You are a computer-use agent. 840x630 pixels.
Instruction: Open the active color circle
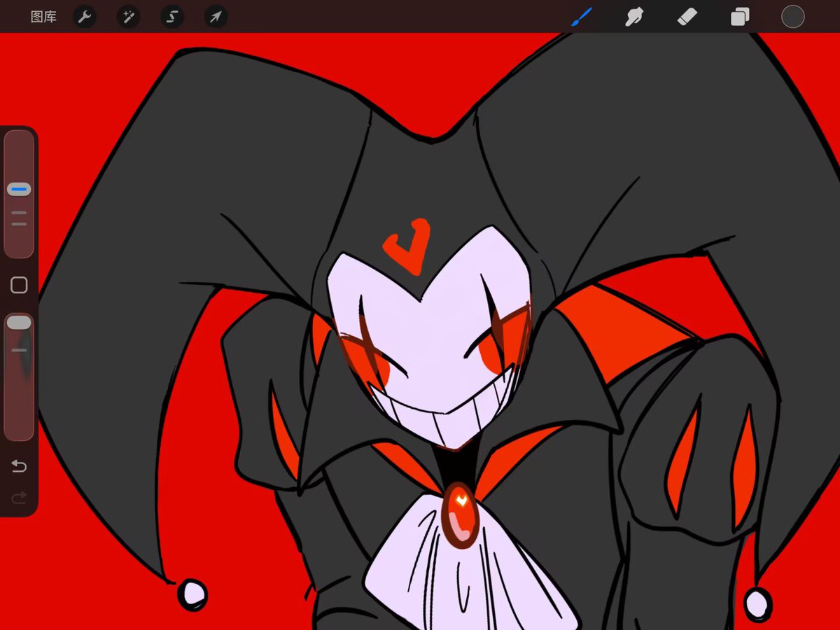(x=792, y=17)
